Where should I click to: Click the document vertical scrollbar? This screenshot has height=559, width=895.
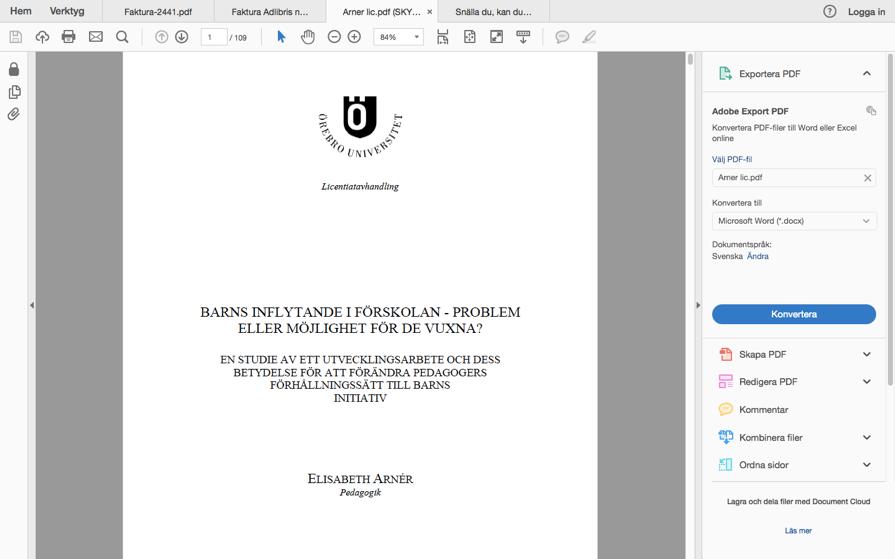pyautogui.click(x=690, y=59)
